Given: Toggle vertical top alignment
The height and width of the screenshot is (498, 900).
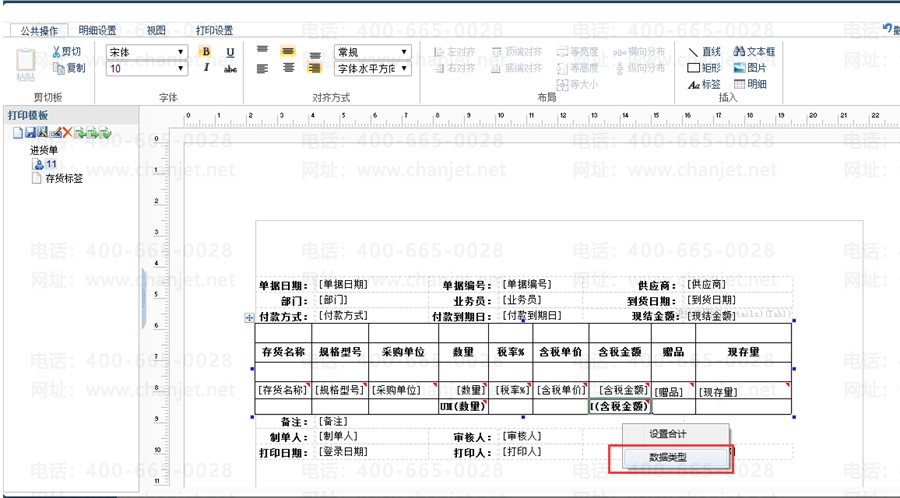Looking at the screenshot, I should (x=262, y=50).
